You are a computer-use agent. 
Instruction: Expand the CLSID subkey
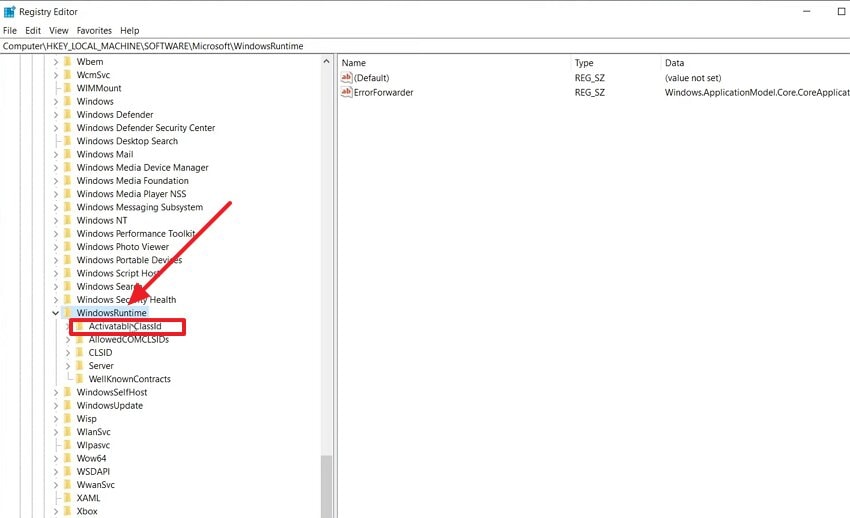(68, 353)
